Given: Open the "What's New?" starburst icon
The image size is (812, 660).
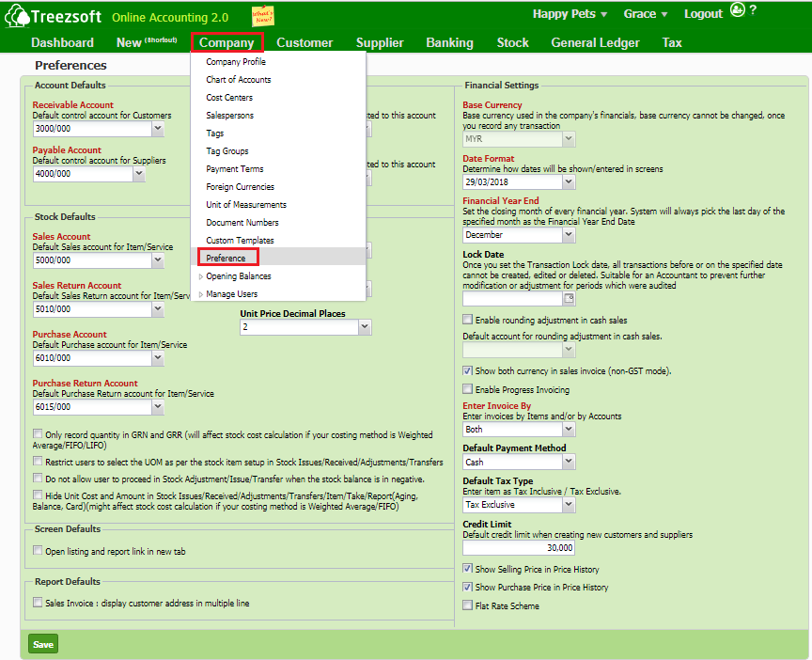Looking at the screenshot, I should click(x=261, y=14).
